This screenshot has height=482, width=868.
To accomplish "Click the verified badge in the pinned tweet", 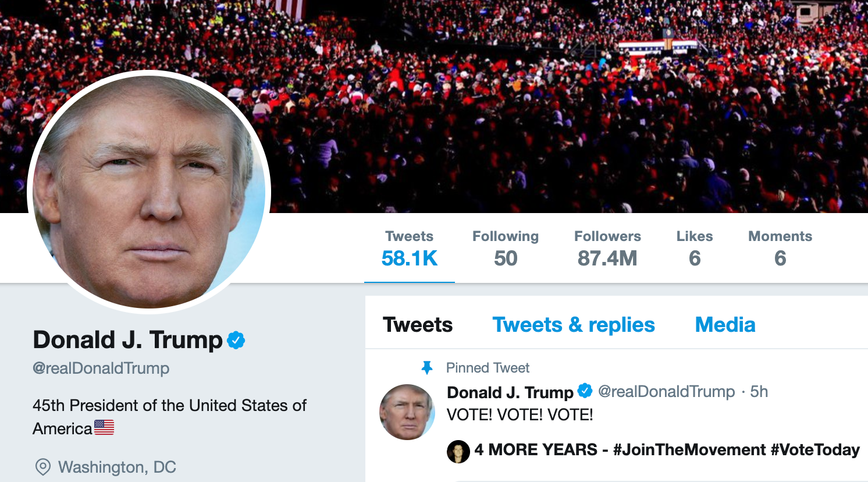I will (x=585, y=391).
